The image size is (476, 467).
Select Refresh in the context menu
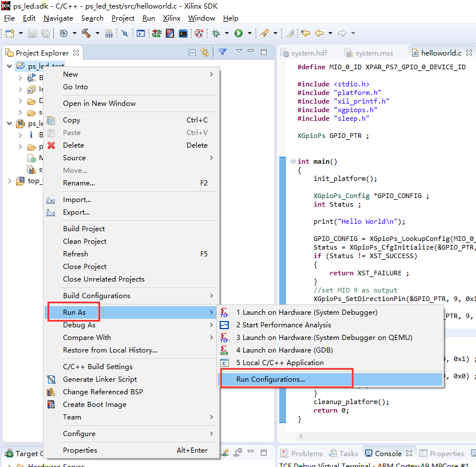point(131,254)
